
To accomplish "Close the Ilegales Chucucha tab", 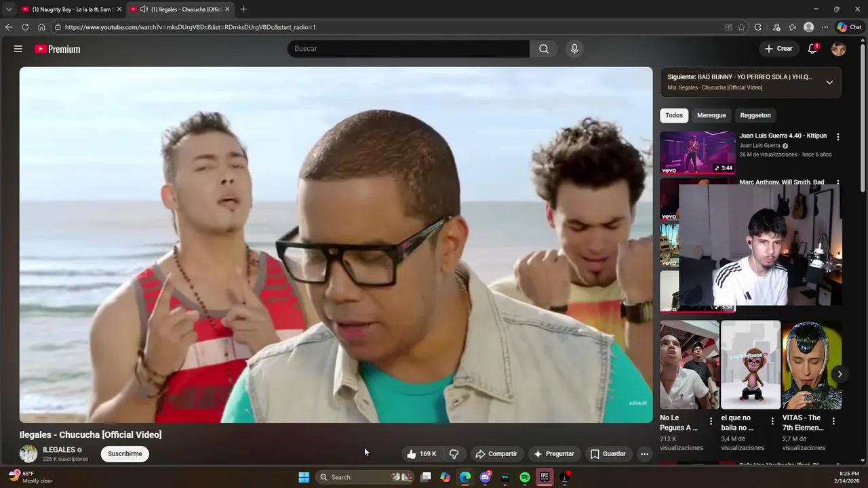I will pyautogui.click(x=227, y=9).
